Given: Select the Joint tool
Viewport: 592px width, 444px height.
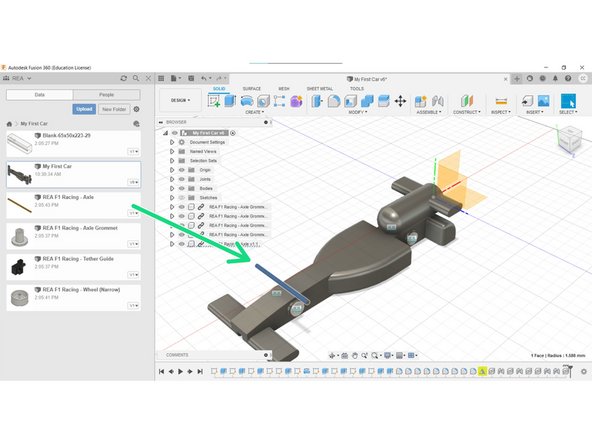Looking at the screenshot, I should coord(438,101).
